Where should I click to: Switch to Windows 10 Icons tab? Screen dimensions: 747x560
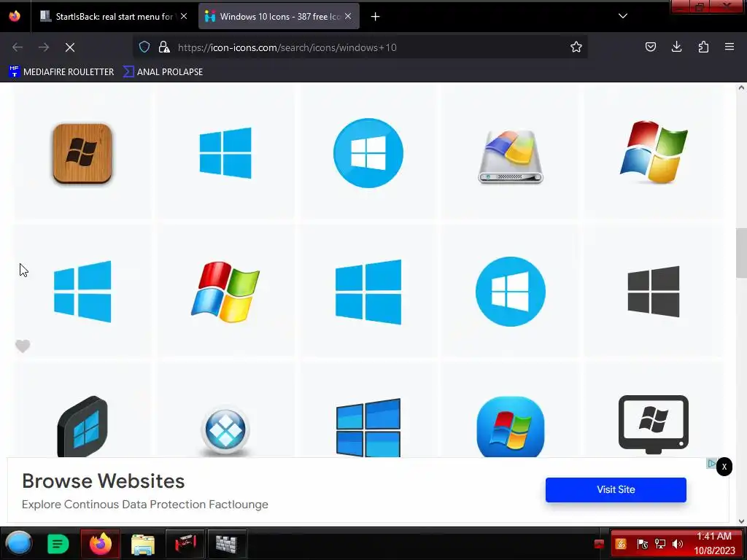click(x=279, y=17)
